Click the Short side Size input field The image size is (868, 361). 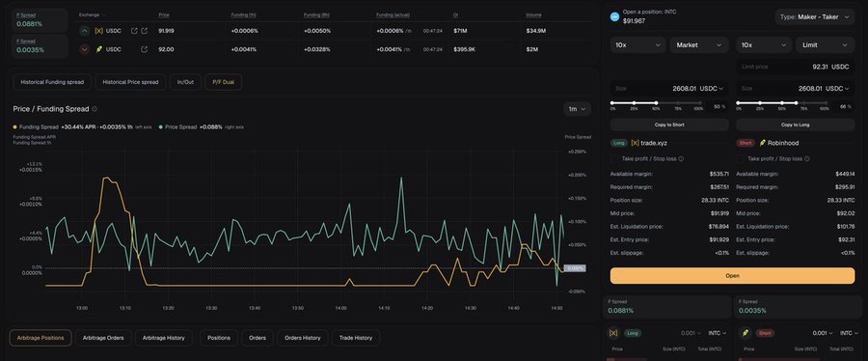pos(795,89)
